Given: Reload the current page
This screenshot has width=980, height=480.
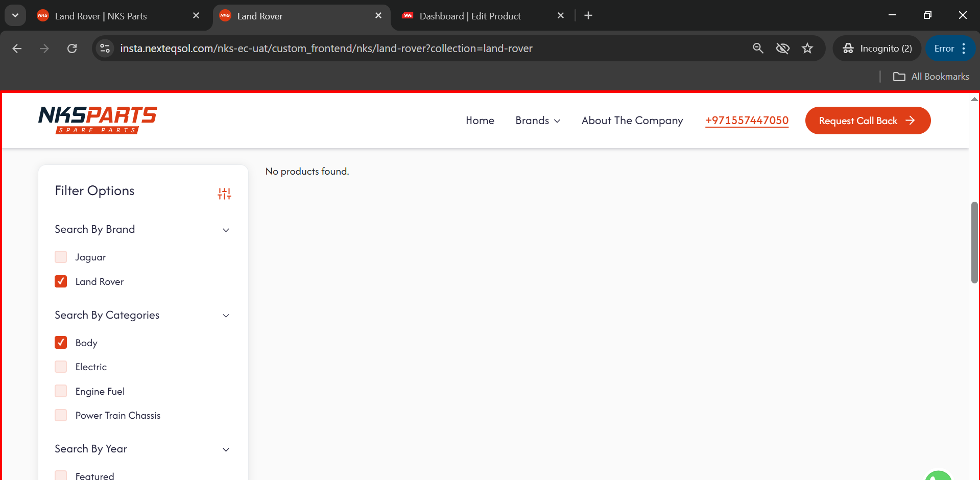Looking at the screenshot, I should click(x=72, y=49).
